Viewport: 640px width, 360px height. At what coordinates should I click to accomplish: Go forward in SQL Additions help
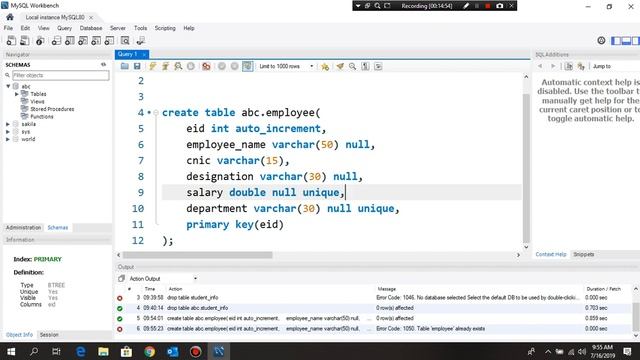point(553,66)
